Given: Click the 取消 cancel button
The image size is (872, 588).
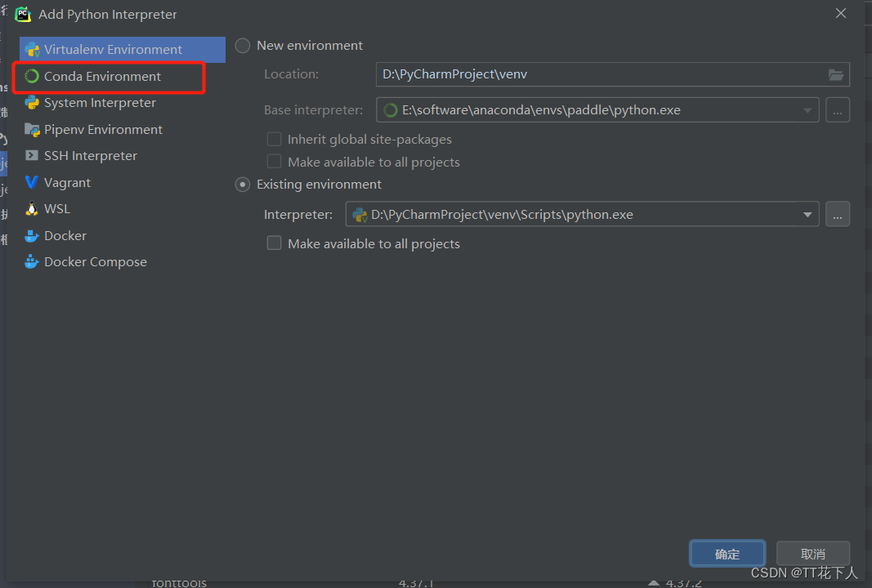Looking at the screenshot, I should pos(813,554).
